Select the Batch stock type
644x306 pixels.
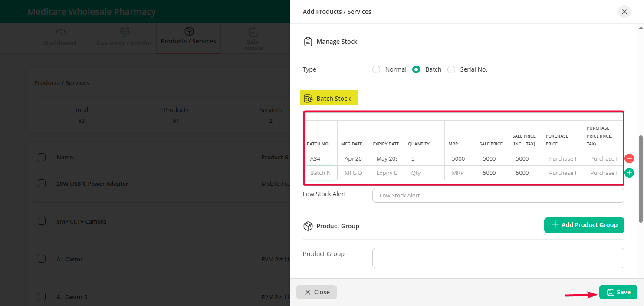coord(416,69)
